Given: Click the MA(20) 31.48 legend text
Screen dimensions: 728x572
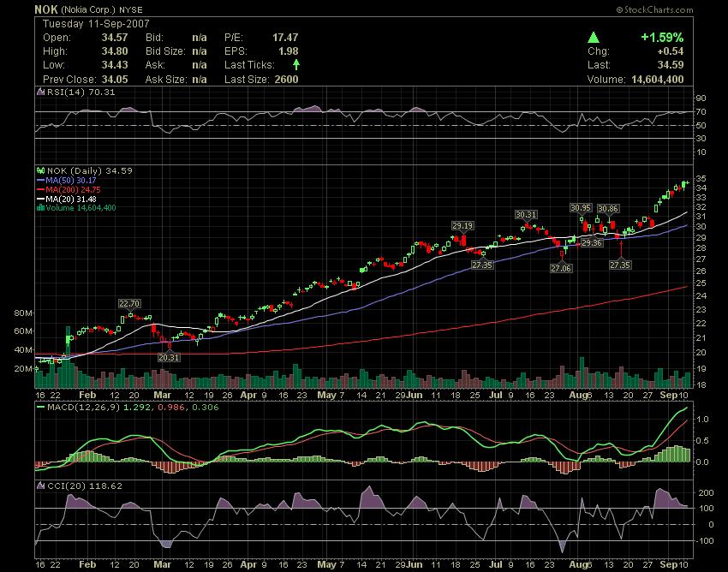Looking at the screenshot, I should [71, 199].
